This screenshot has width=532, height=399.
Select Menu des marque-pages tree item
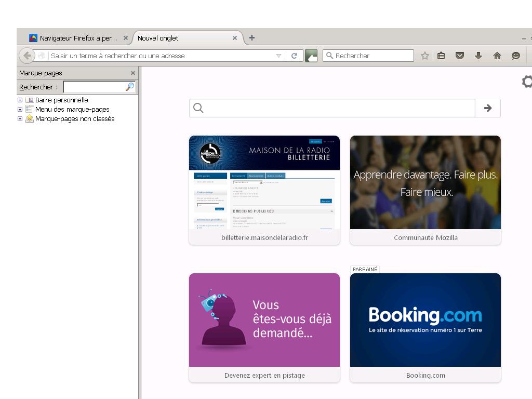point(72,109)
